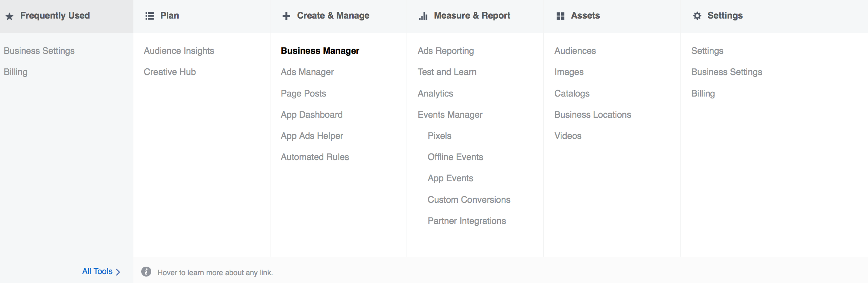Open Events Manager

click(x=450, y=115)
